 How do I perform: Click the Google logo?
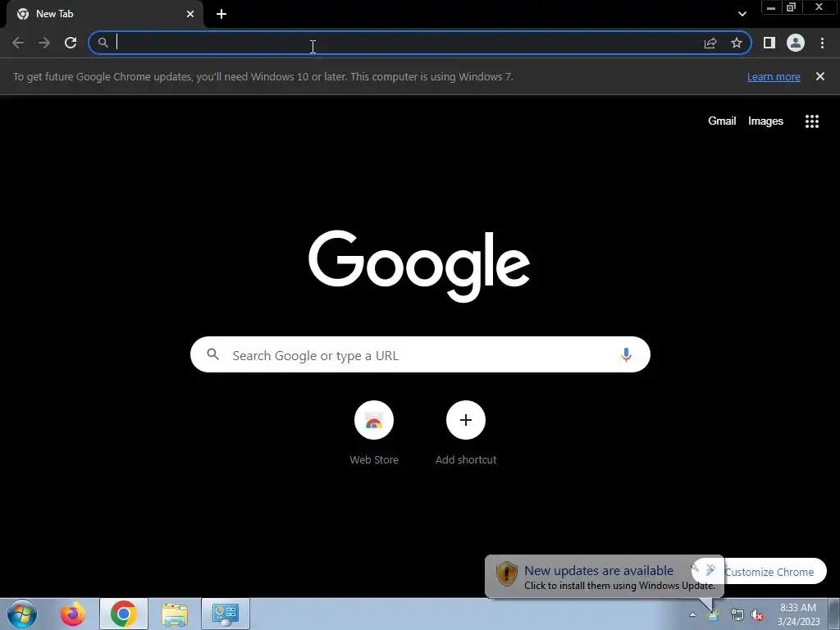pyautogui.click(x=419, y=266)
